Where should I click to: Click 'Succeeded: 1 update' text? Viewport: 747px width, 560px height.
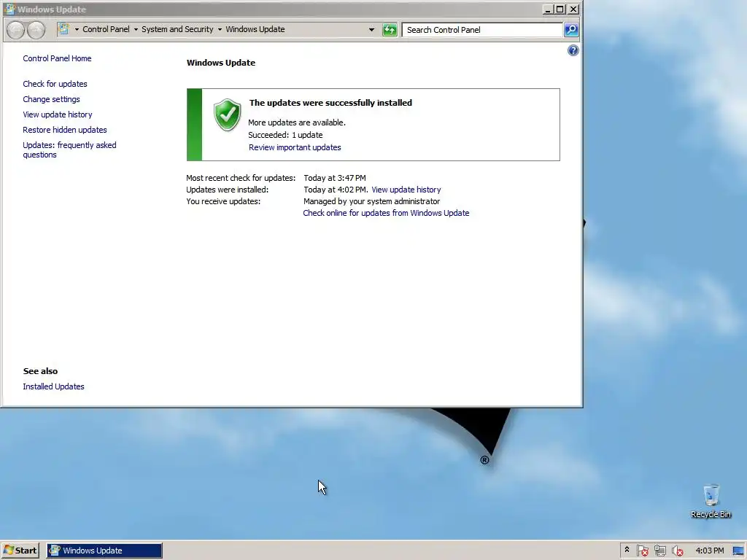pyautogui.click(x=285, y=135)
